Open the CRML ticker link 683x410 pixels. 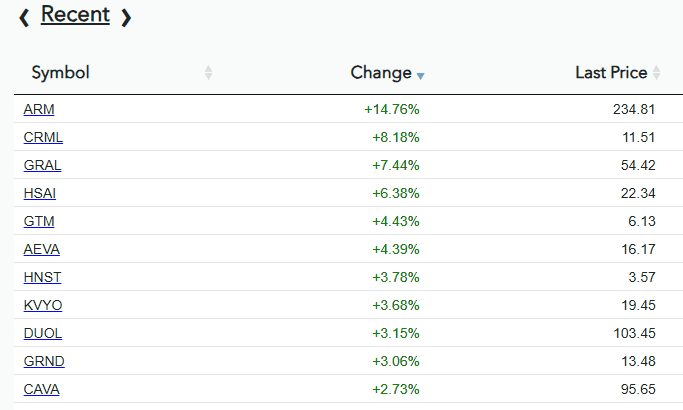click(x=43, y=137)
